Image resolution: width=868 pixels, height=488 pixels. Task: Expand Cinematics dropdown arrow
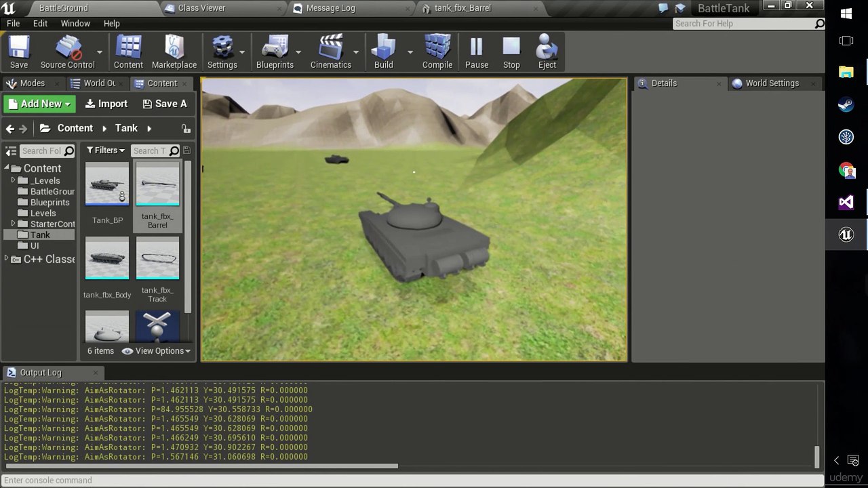click(356, 52)
